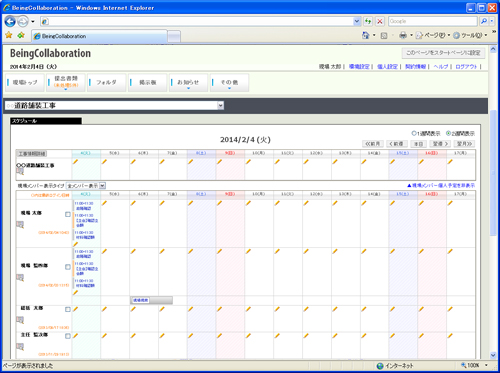
Task: Open the フォルダ navigation item
Action: 107,83
